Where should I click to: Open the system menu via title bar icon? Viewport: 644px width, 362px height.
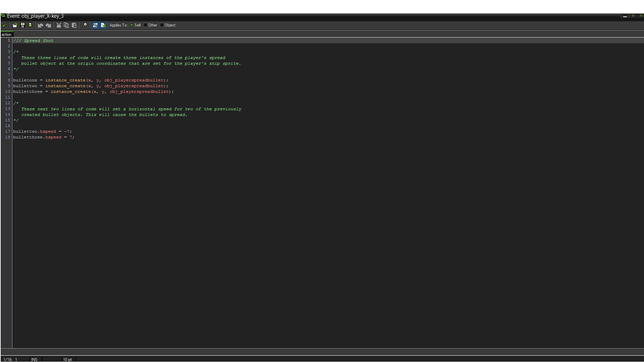click(x=3, y=16)
